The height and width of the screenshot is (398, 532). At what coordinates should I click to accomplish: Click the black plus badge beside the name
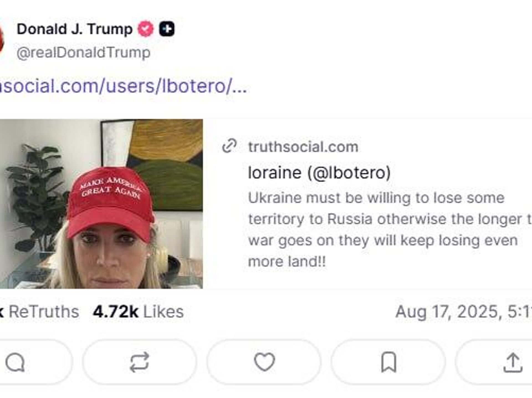(x=167, y=29)
